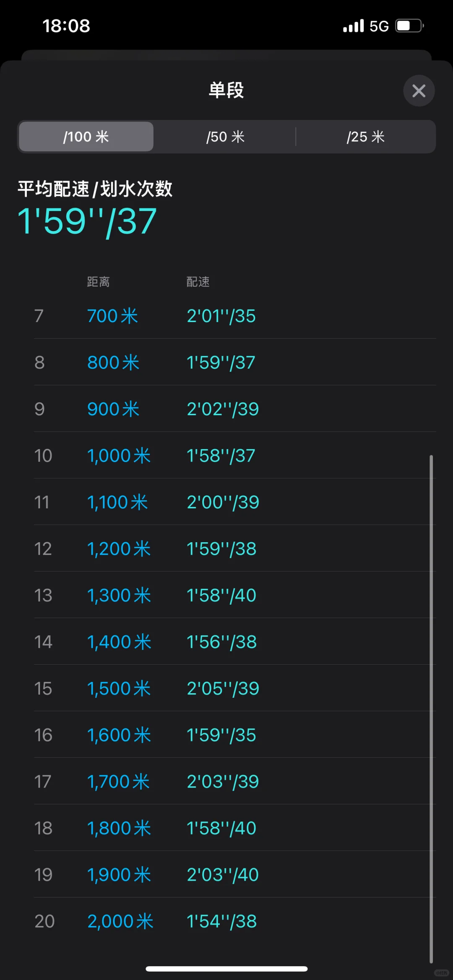Viewport: 453px width, 980px height.
Task: Select the /100 米 segment tab
Action: pyautogui.click(x=86, y=137)
